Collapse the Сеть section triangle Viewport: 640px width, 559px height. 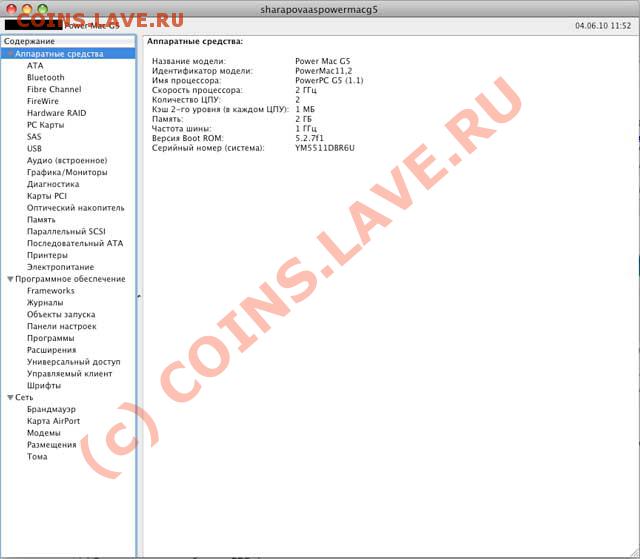(x=11, y=397)
